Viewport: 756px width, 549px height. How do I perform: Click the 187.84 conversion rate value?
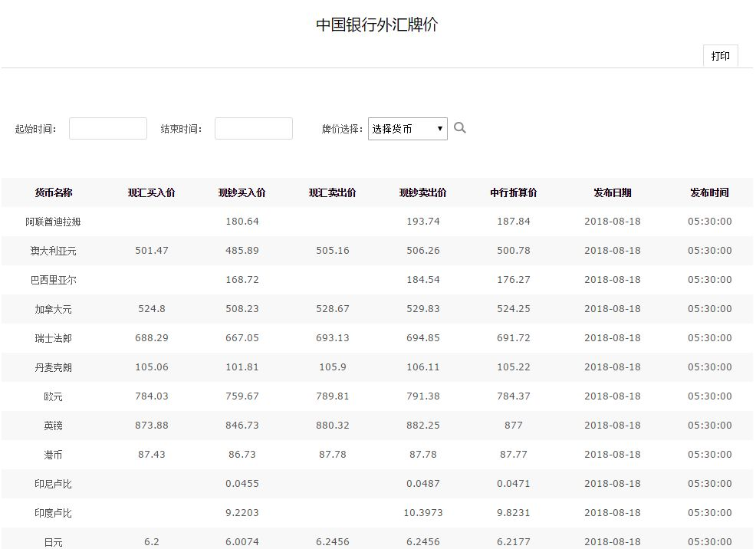[x=514, y=222]
